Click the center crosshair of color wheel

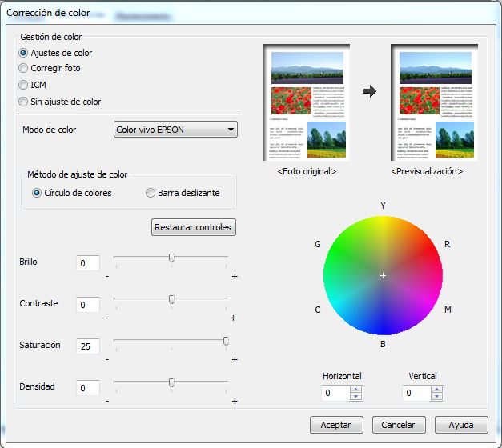pos(383,275)
